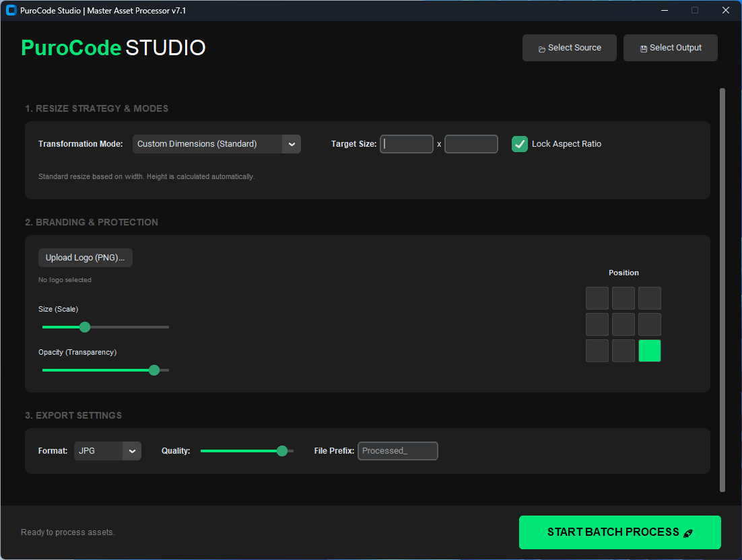Click the Opacity (Transparency) slider handle
This screenshot has height=560, width=742.
coord(154,370)
